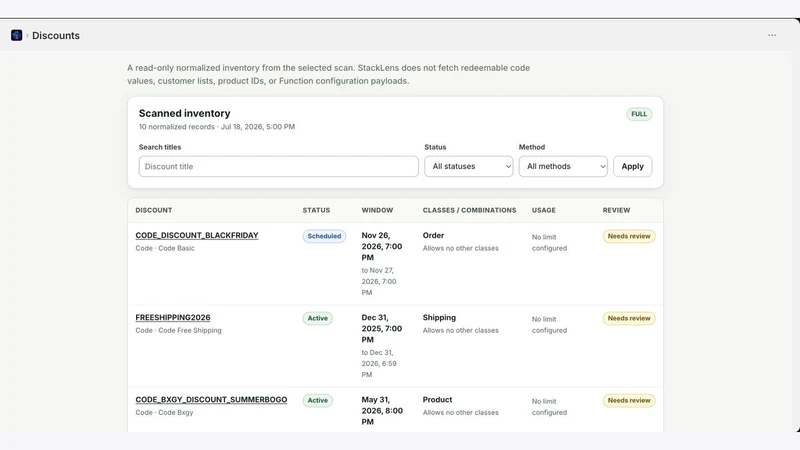This screenshot has width=800, height=450.
Task: Click the USAGE column header
Action: pyautogui.click(x=544, y=210)
